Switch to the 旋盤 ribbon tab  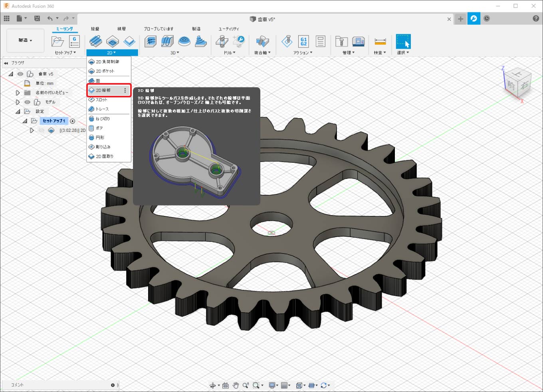95,29
